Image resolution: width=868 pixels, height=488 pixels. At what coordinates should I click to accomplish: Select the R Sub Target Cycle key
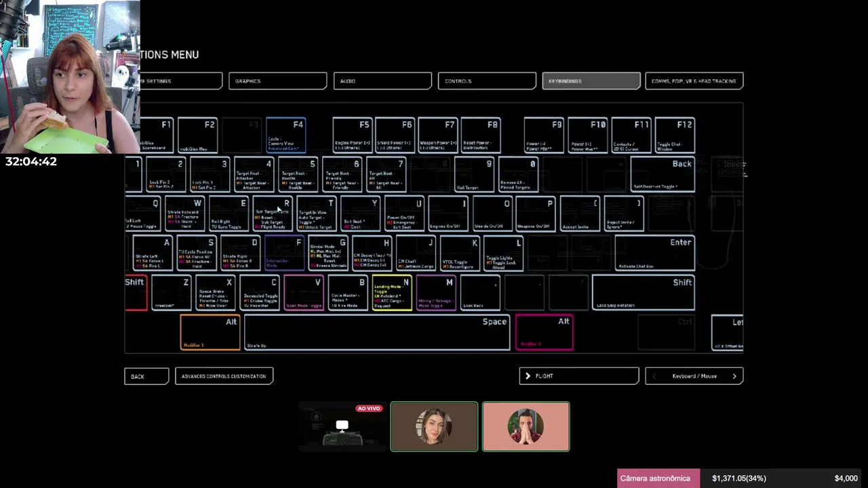[x=273, y=214]
